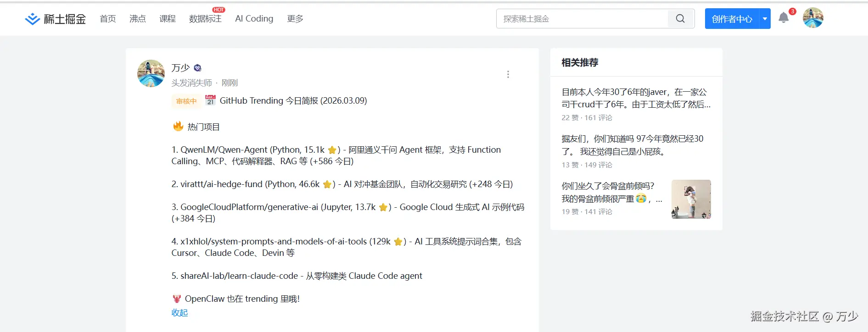Open author name 万少
The image size is (868, 332).
180,68
